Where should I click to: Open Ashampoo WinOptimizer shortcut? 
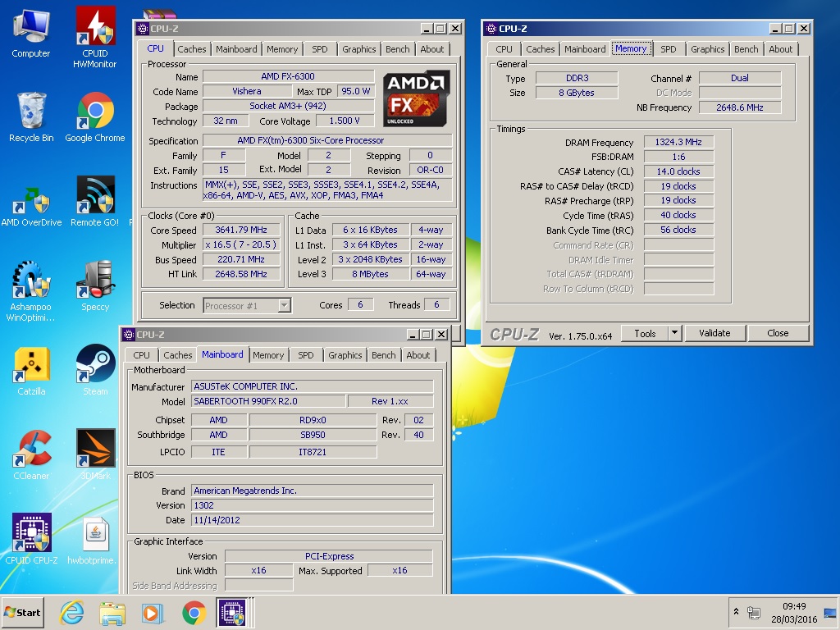click(x=30, y=291)
